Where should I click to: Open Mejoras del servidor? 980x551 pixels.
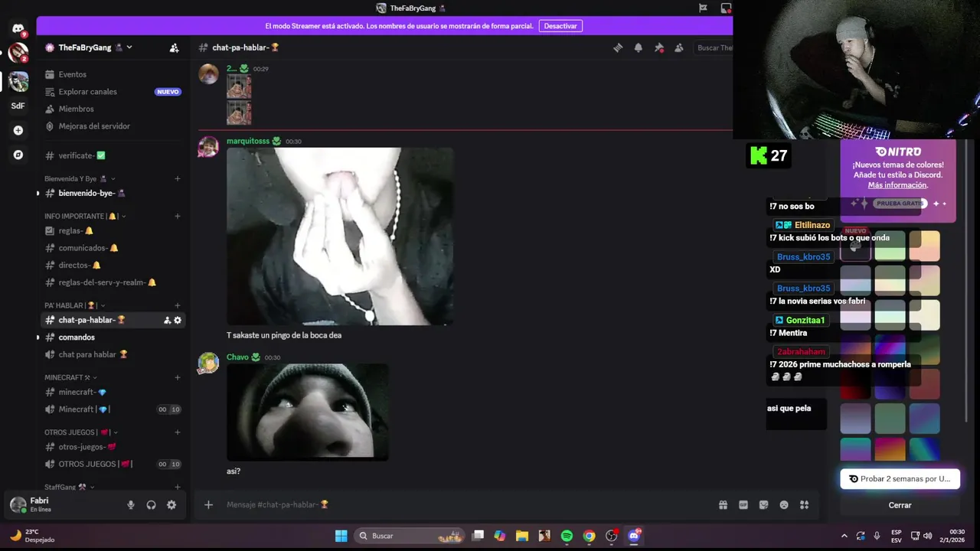(113, 126)
